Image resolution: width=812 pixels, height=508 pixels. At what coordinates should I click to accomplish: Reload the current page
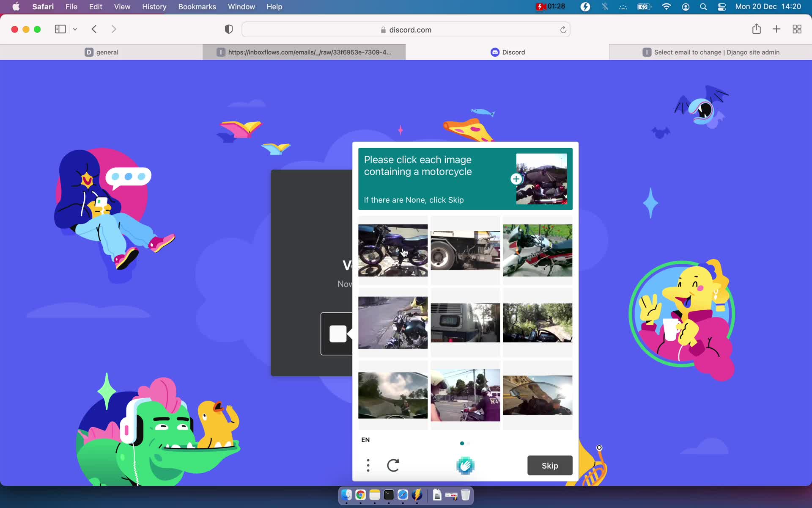(x=563, y=30)
